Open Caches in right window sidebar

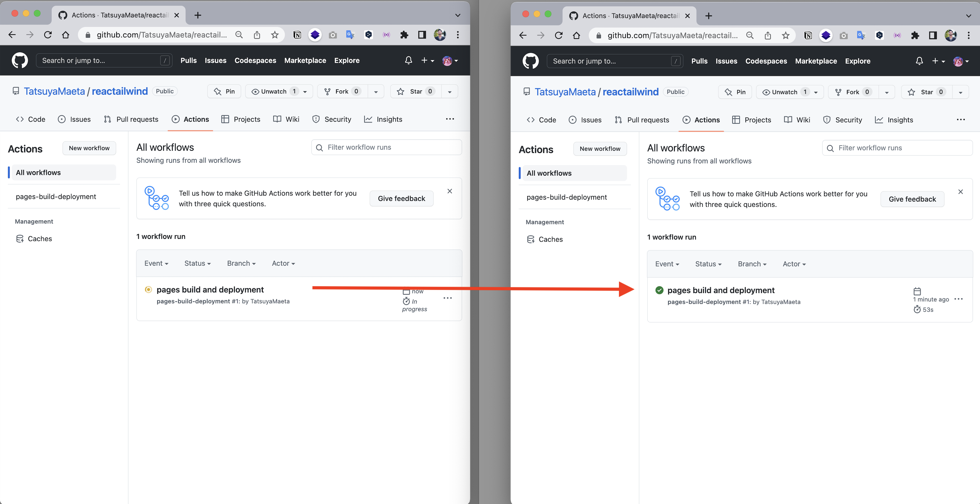click(x=550, y=239)
